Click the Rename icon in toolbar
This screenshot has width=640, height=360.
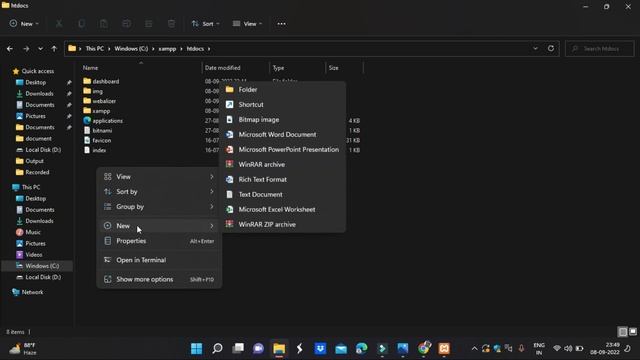coord(126,24)
